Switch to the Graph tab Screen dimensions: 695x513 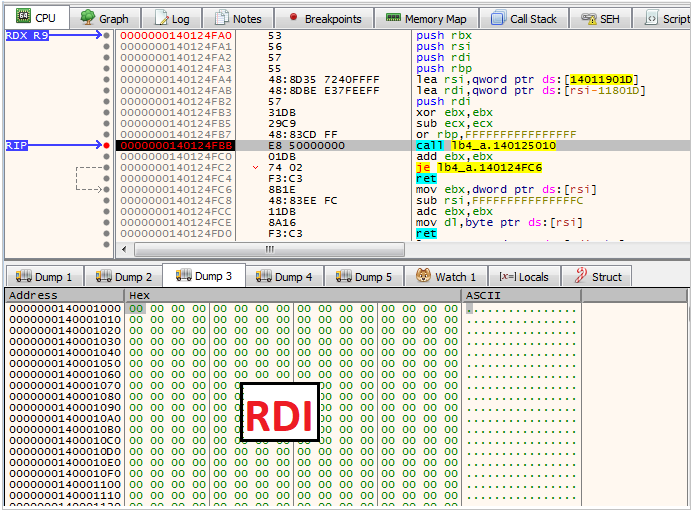[x=105, y=19]
